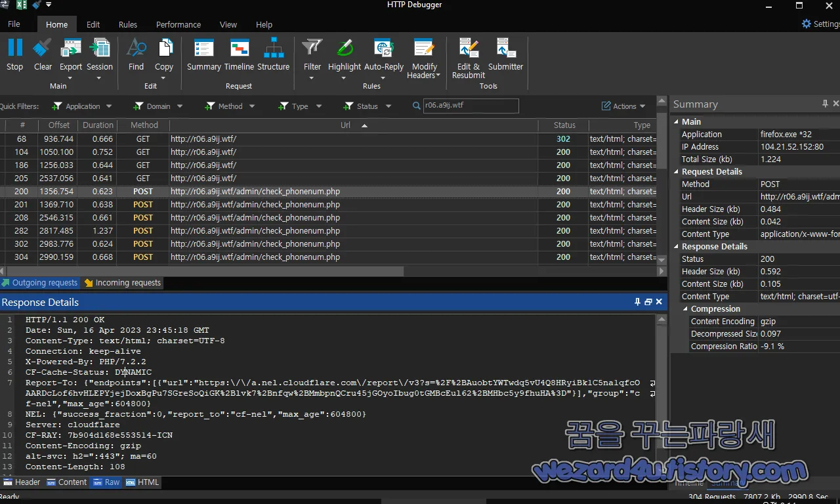840x504 pixels.
Task: Open the Structure request view
Action: coord(274,54)
